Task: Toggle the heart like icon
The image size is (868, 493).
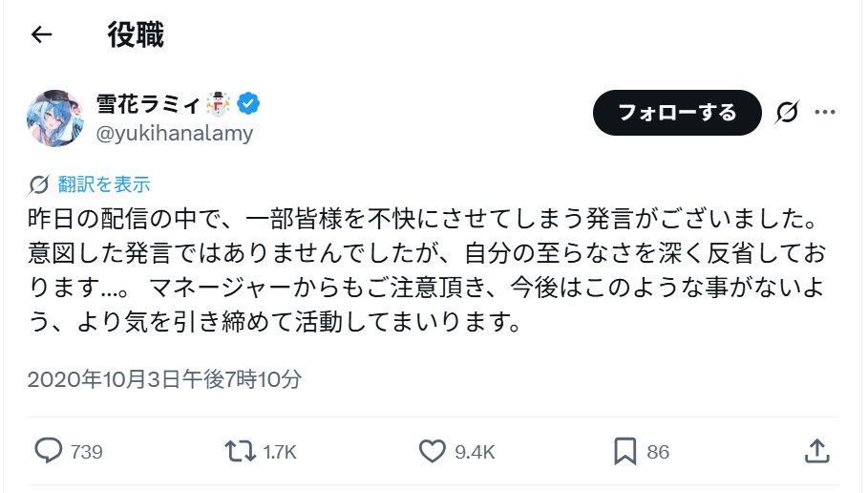Action: tap(433, 451)
